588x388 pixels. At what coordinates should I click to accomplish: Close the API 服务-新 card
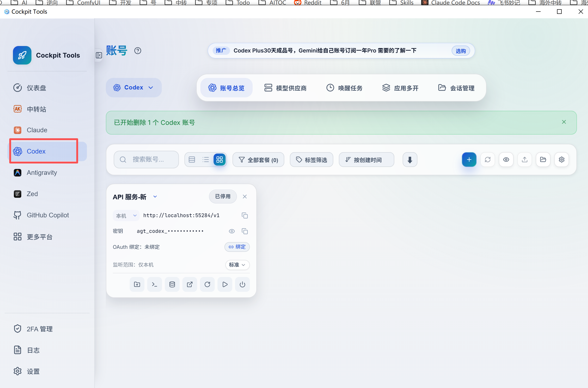pyautogui.click(x=245, y=197)
